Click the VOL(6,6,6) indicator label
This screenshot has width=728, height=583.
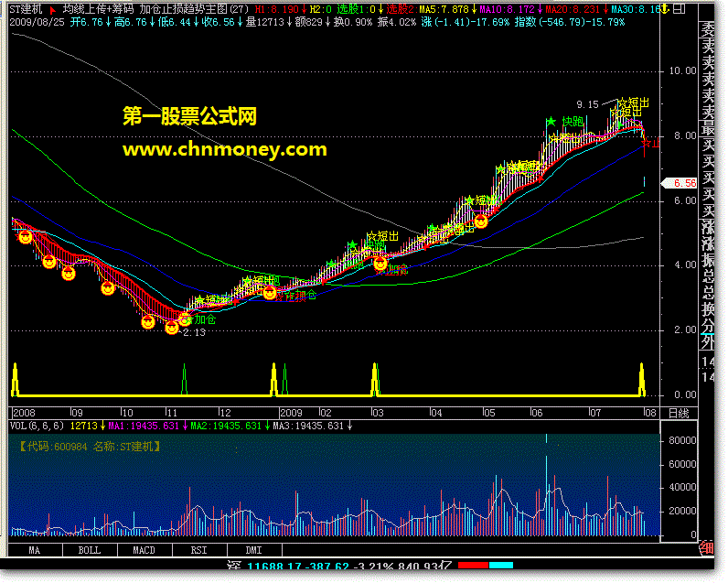[x=37, y=426]
